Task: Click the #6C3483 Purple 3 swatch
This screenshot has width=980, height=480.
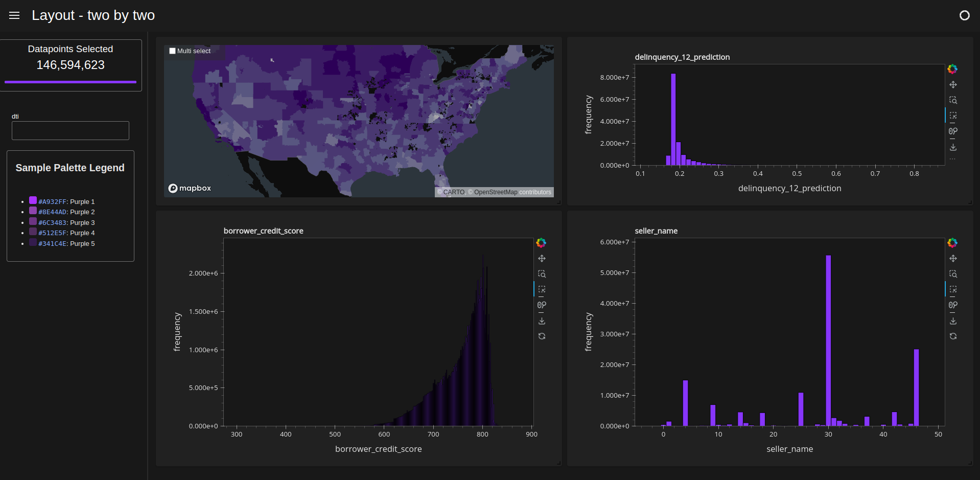Action: [x=33, y=221]
